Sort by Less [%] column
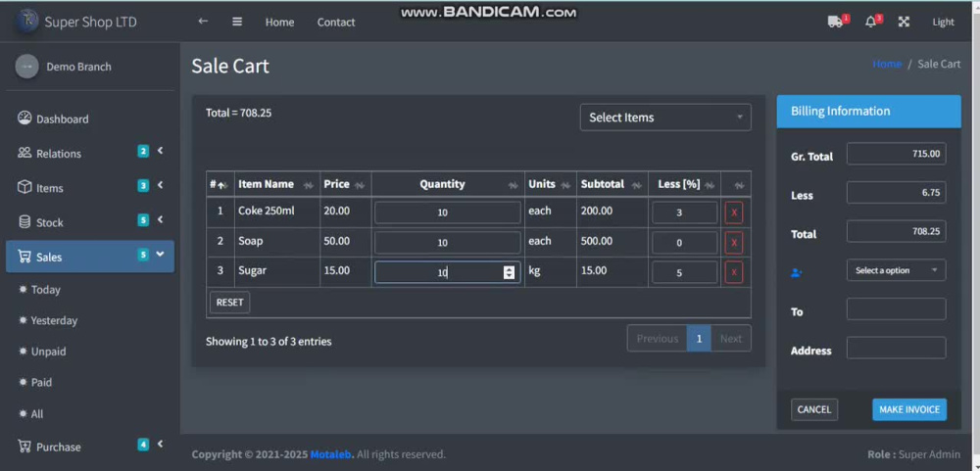Image resolution: width=980 pixels, height=471 pixels. [x=684, y=184]
